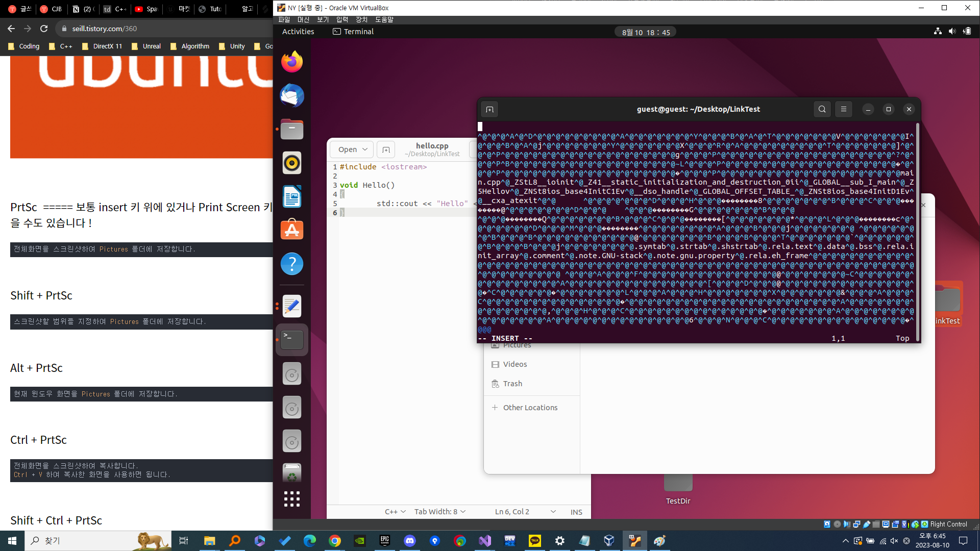980x551 pixels.
Task: Open Rhythmbox music player in dock
Action: [292, 163]
